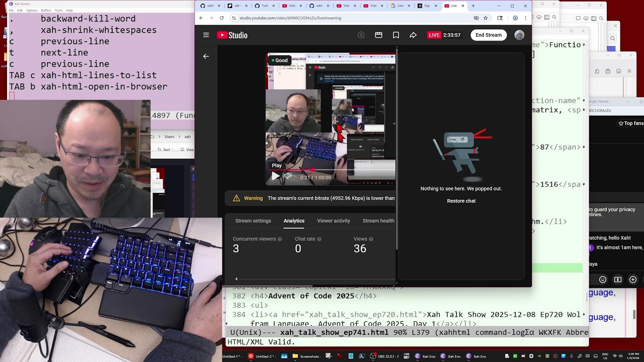Screen dimensions: 644x362
Task: End the live stream with End Stream
Action: coord(489,35)
